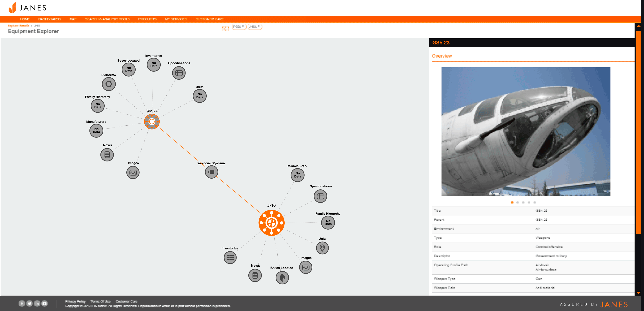Open Janes LinkedIn page in footer
This screenshot has width=644, height=311.
tap(37, 304)
